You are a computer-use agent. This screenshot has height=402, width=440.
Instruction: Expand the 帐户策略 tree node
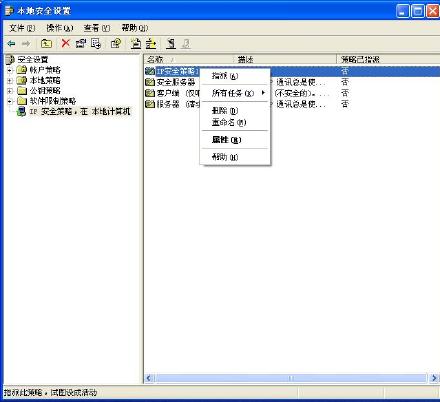pyautogui.click(x=10, y=70)
